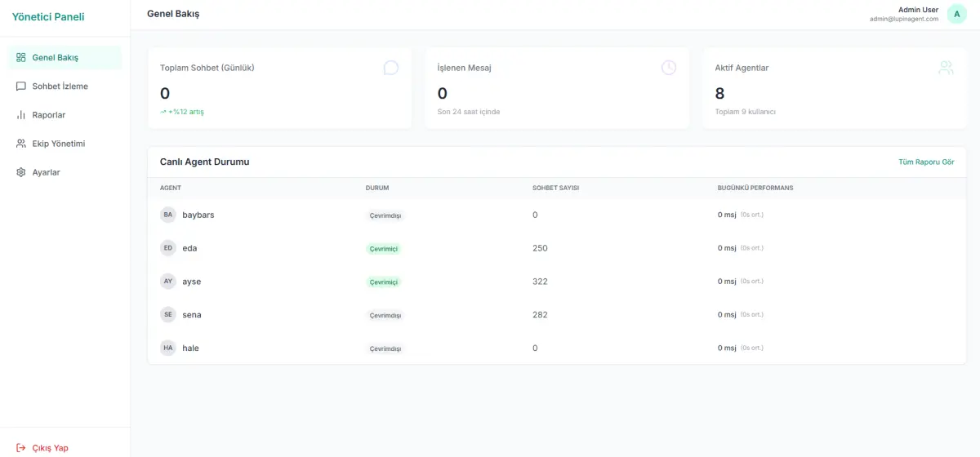Click the Yönetici Paneli title
980x457 pixels.
48,16
